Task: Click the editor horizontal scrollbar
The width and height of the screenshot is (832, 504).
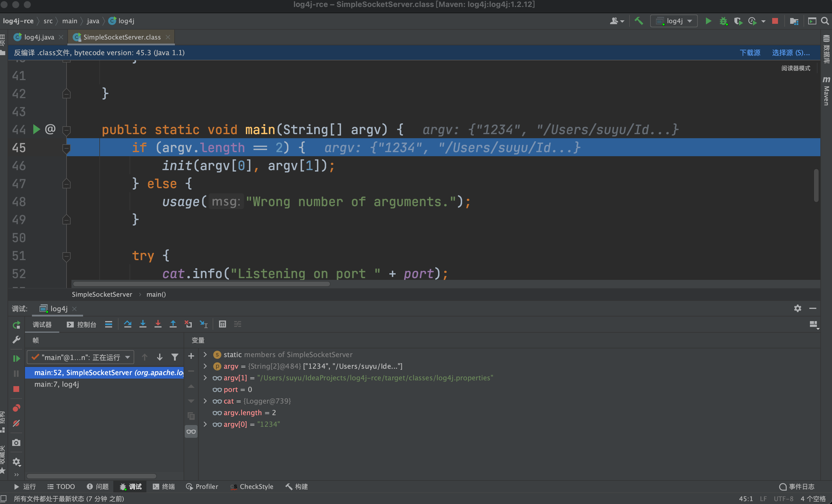Action: point(201,284)
